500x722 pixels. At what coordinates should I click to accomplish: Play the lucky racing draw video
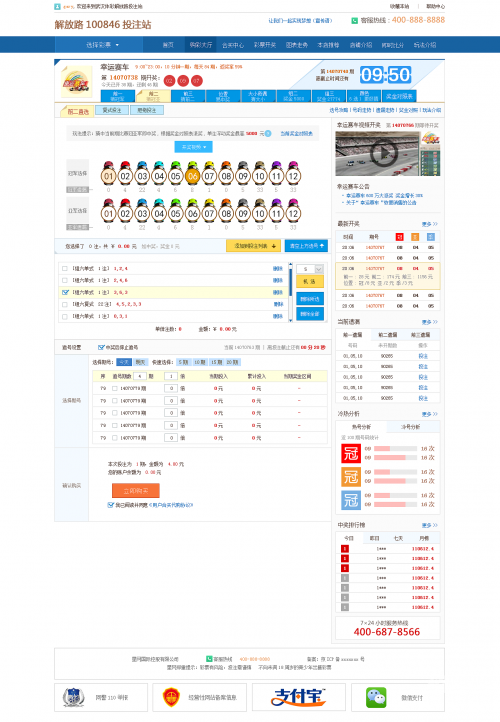click(x=383, y=153)
